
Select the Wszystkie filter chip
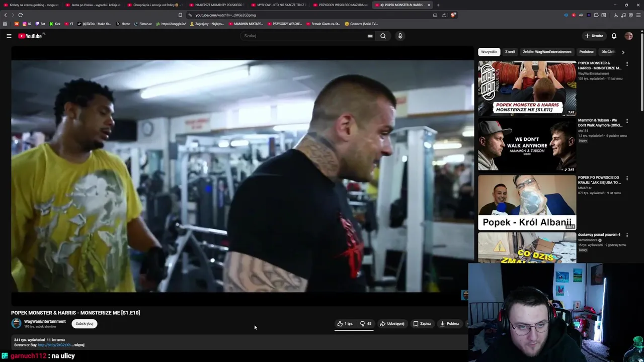(x=489, y=52)
